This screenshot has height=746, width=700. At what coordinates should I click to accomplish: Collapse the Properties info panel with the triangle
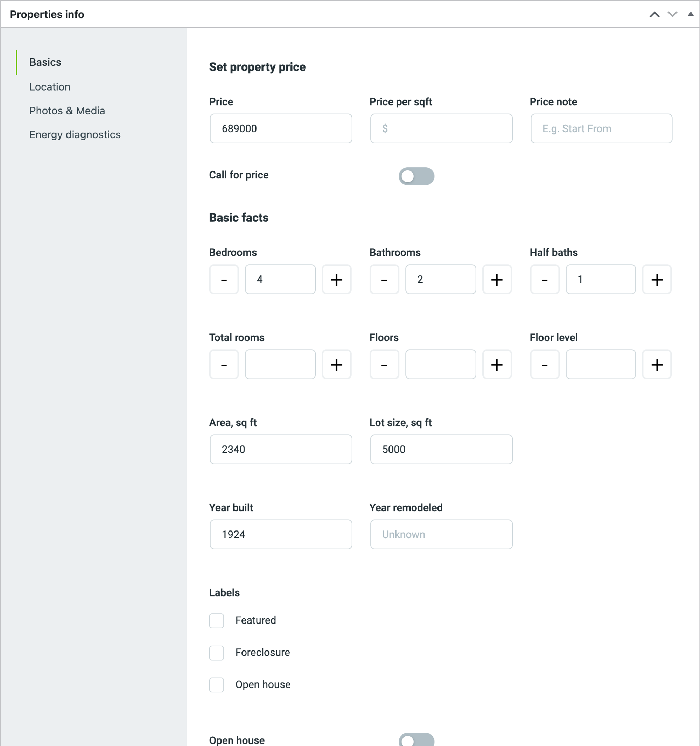pyautogui.click(x=690, y=14)
